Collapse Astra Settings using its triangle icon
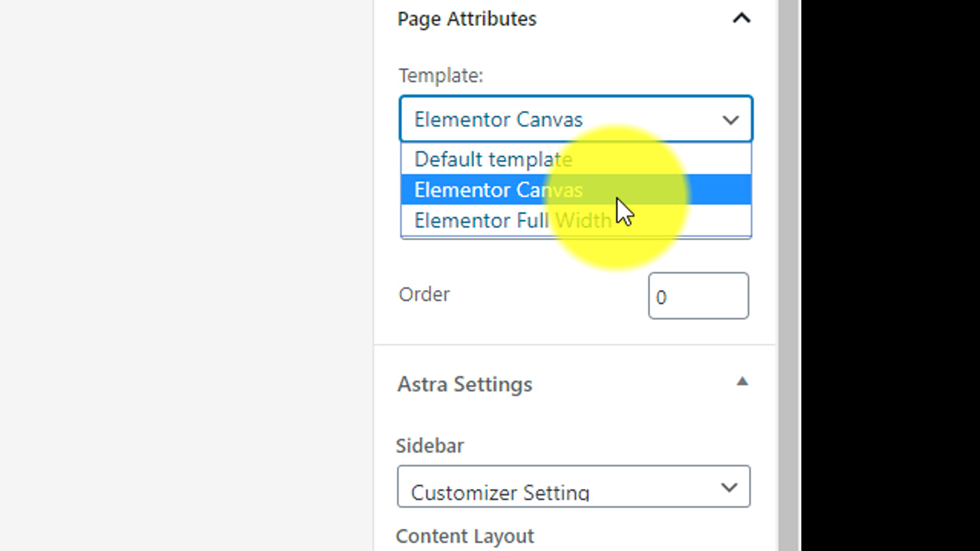Screen dimensions: 980x551 pos(742,382)
